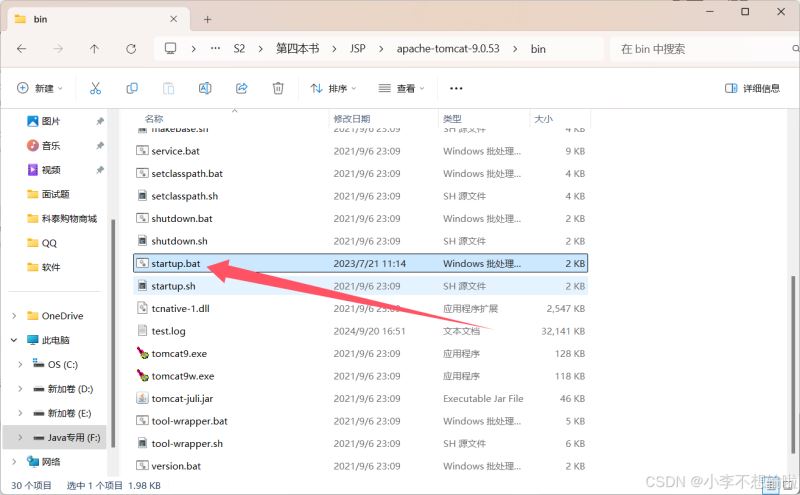Open the three-dots more options menu in toolbar
The width and height of the screenshot is (800, 495).
[x=456, y=88]
